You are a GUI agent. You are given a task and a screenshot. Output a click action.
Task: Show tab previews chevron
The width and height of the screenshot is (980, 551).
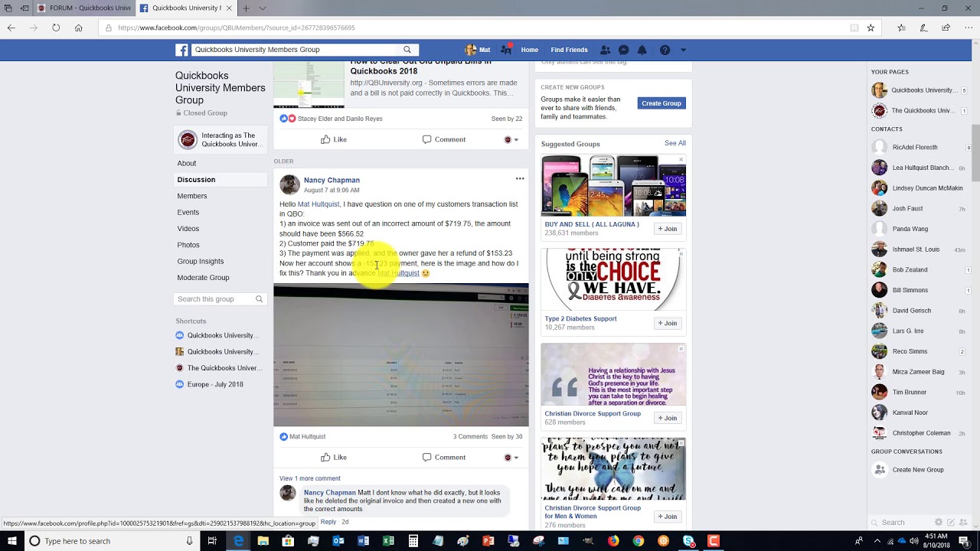(x=263, y=8)
